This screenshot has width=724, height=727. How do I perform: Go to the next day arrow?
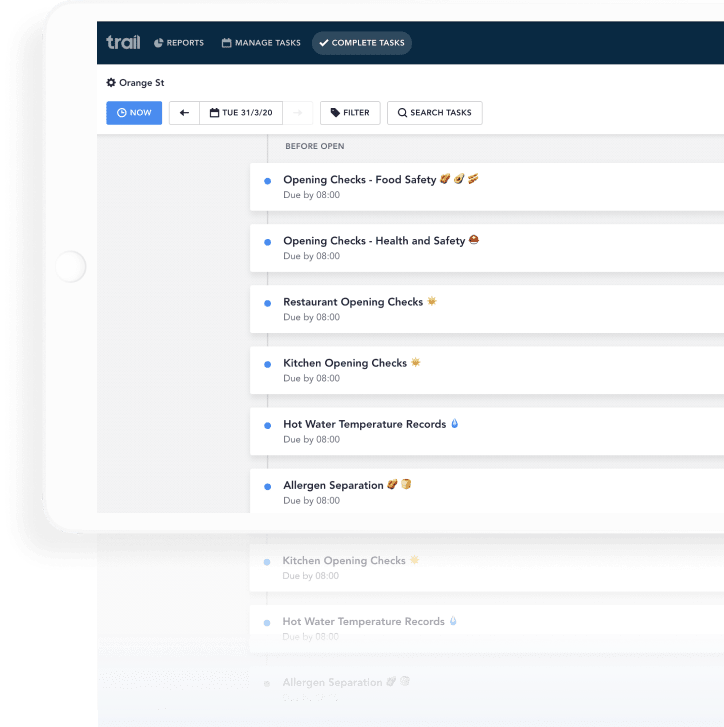pos(298,113)
